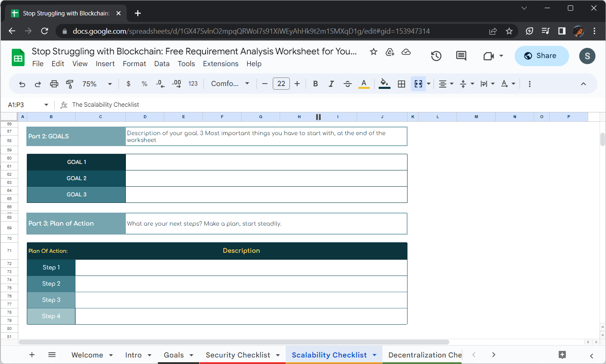Open the fill color swatch
The width and height of the screenshot is (606, 364).
[x=384, y=84]
